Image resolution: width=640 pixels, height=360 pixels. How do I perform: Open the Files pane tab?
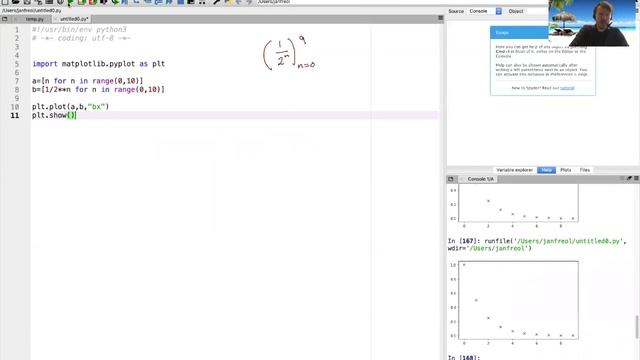[x=584, y=170]
